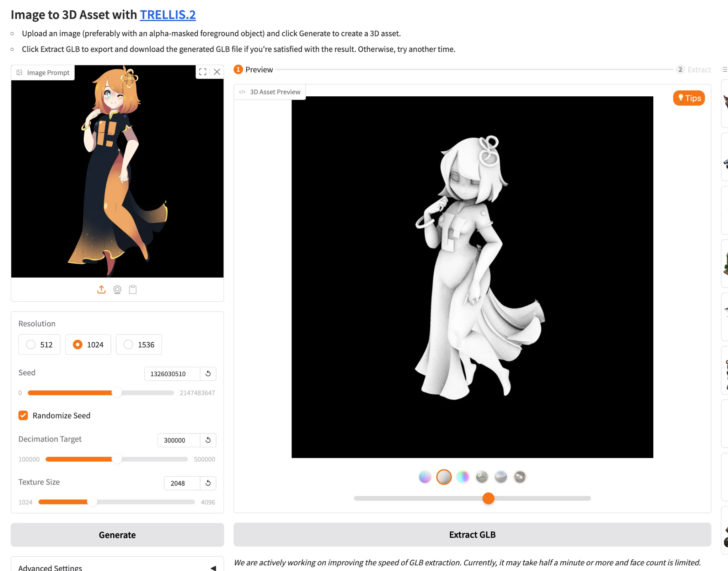Open fullscreen view of the Image Prompt
728x571 pixels.
coord(203,72)
